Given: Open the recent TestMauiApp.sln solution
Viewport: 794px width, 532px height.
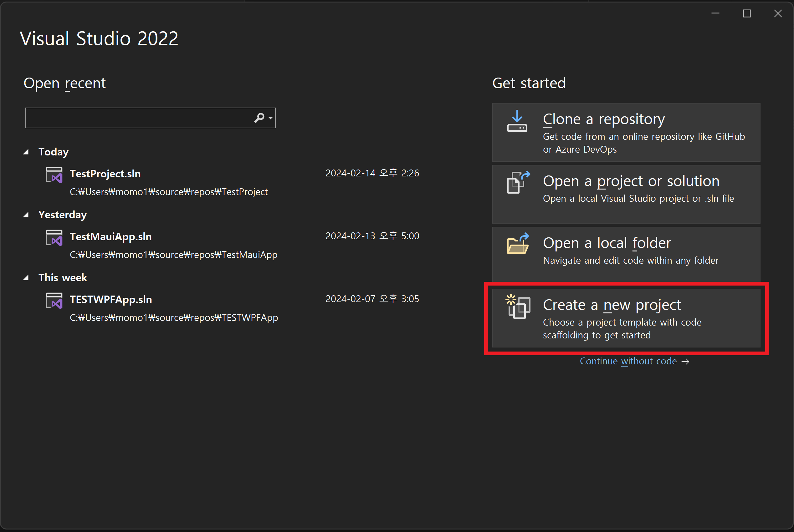Looking at the screenshot, I should click(111, 236).
